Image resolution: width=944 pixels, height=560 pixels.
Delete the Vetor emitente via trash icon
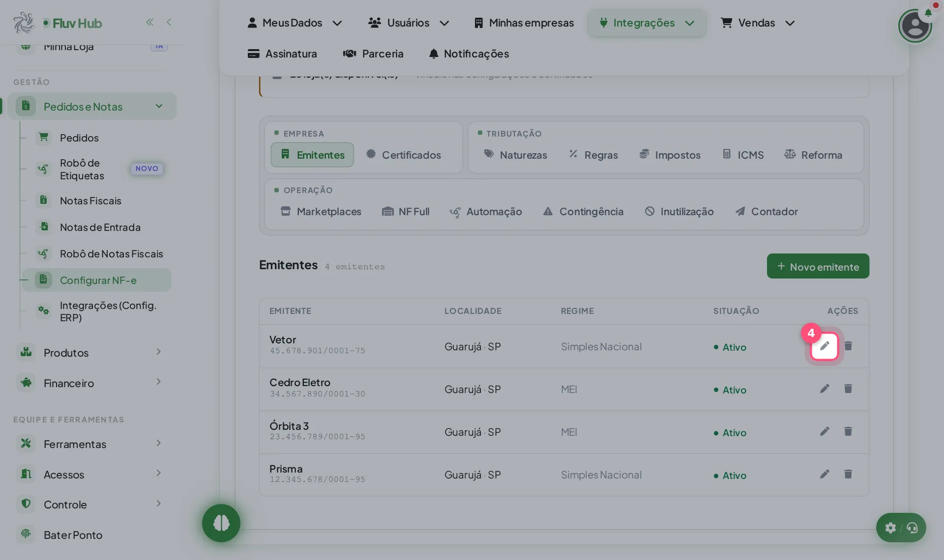[x=848, y=346]
